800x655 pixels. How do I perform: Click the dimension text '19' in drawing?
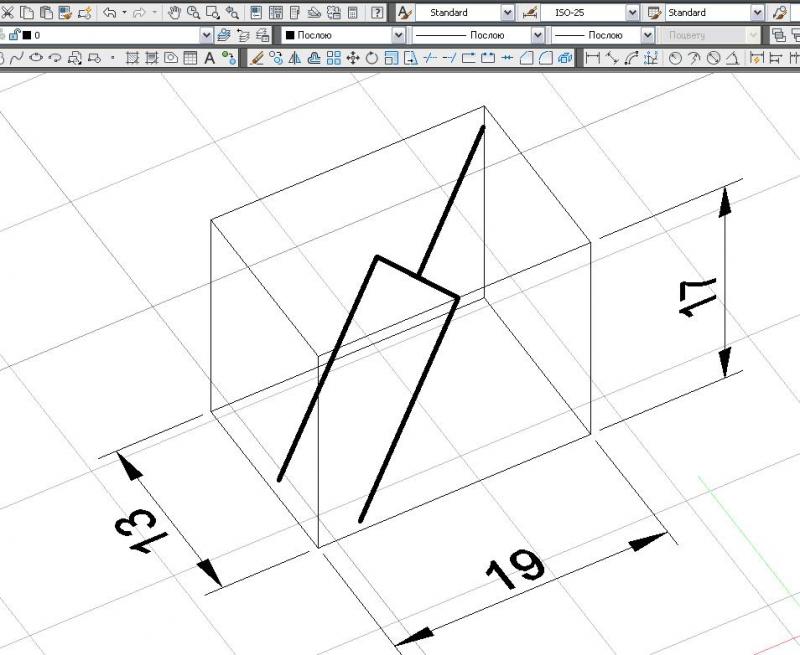click(515, 570)
